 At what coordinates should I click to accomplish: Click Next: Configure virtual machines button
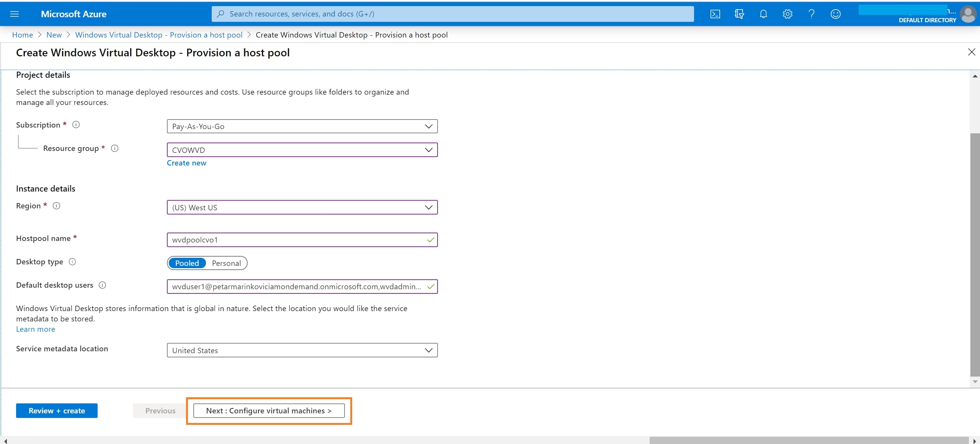(269, 411)
